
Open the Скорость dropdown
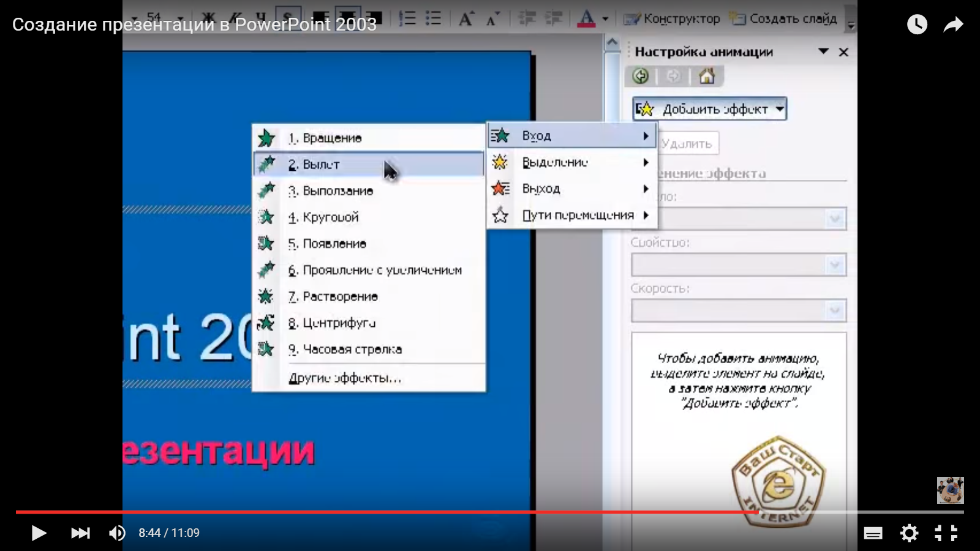point(739,310)
